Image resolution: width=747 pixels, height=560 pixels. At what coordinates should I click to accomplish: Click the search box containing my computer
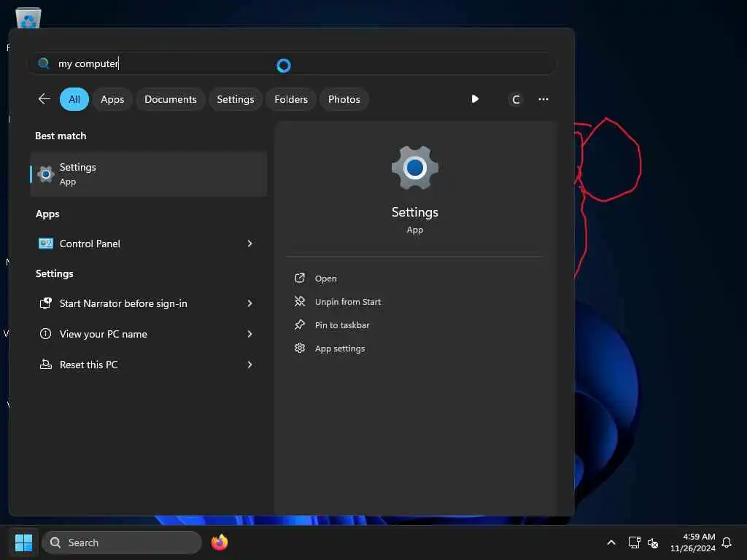pyautogui.click(x=292, y=63)
